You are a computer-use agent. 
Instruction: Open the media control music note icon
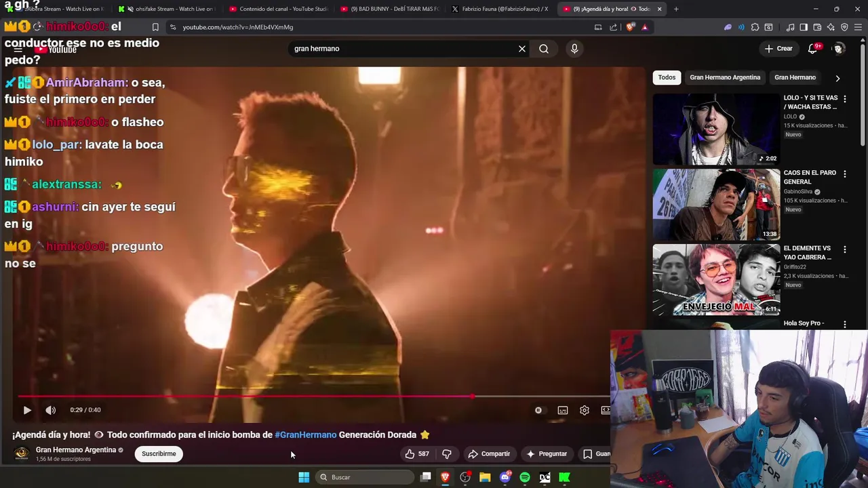[791, 27]
